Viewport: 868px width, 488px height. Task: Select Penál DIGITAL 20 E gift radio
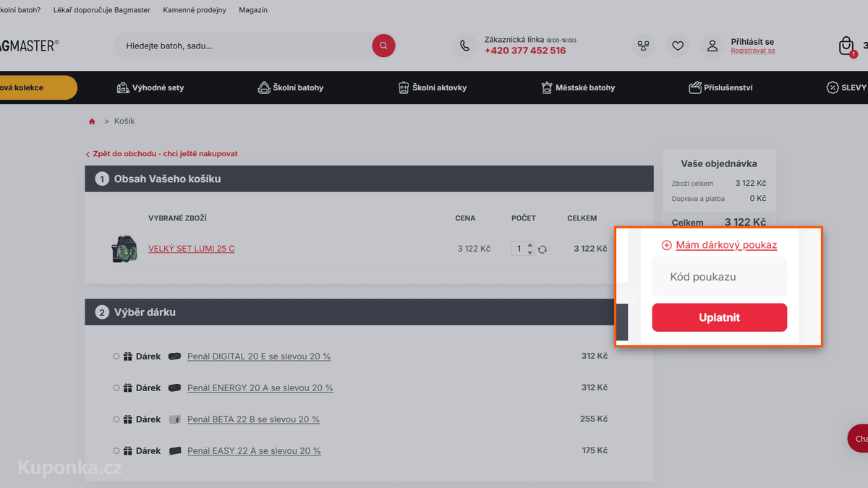[x=116, y=356]
